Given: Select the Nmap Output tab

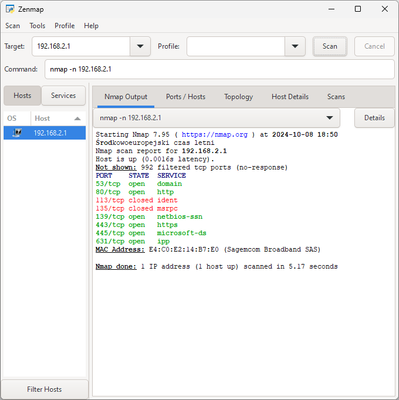Looking at the screenshot, I should pos(126,97).
